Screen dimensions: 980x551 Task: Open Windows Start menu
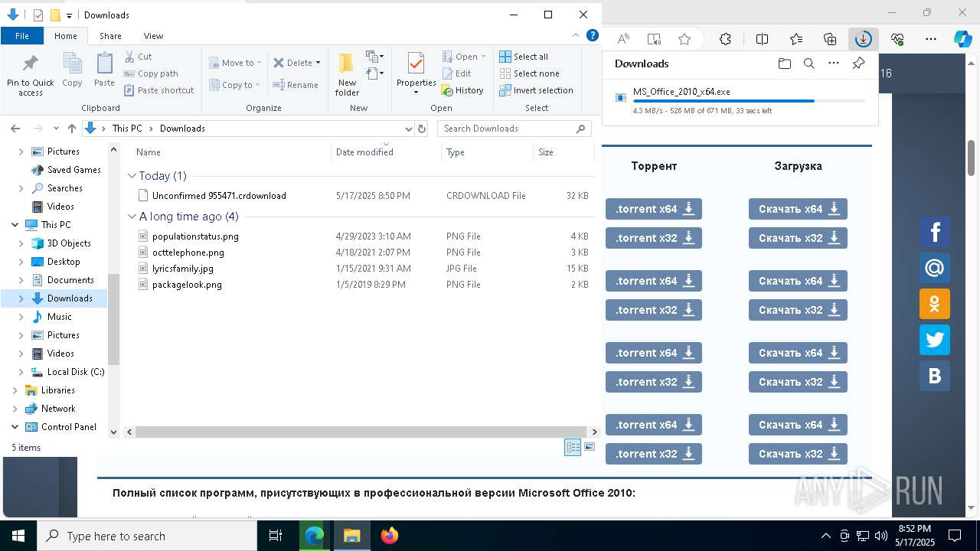[18, 536]
